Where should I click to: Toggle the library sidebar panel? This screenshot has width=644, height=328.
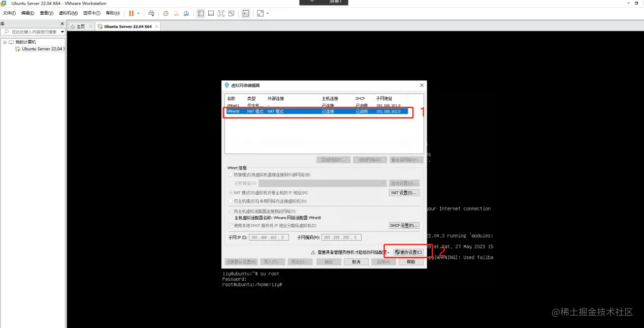[201, 13]
